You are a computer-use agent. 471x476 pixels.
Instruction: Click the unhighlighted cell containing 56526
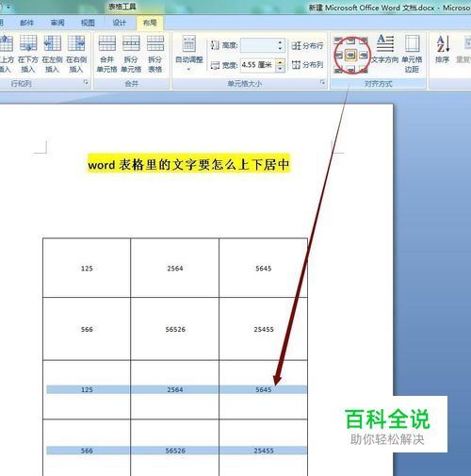coord(175,329)
